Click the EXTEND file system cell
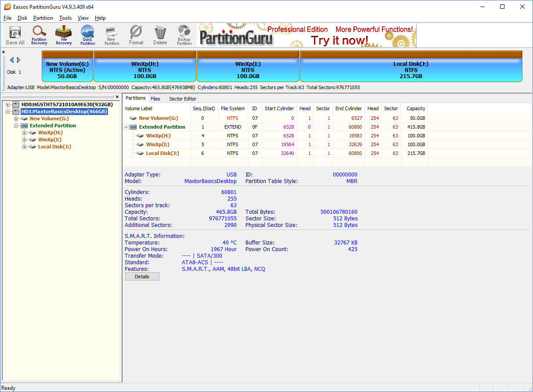533x392 pixels. click(x=233, y=127)
